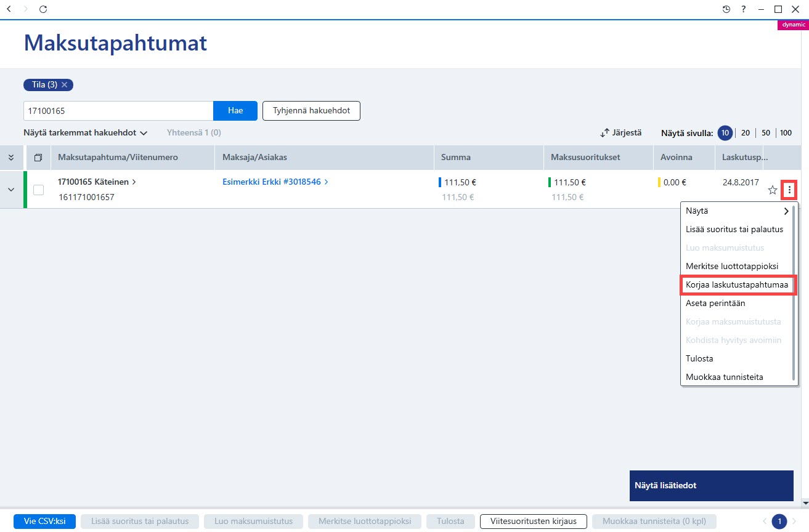This screenshot has width=809, height=532.
Task: Set results per page to 20
Action: click(746, 133)
